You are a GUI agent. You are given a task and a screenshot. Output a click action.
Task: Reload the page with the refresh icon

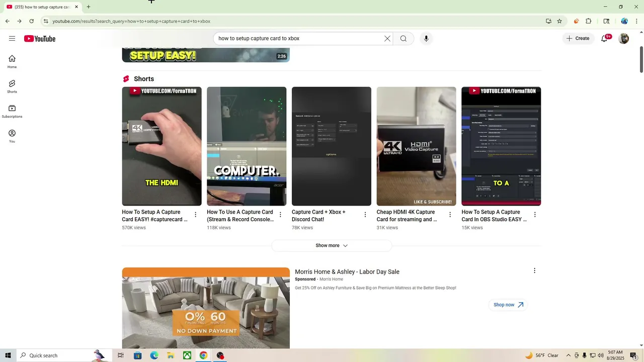31,21
